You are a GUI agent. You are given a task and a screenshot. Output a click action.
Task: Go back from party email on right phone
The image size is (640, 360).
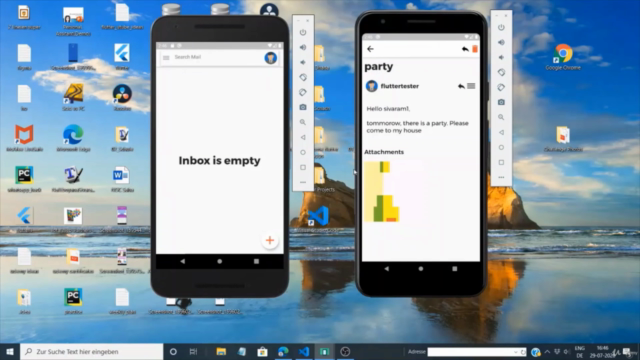[370, 49]
